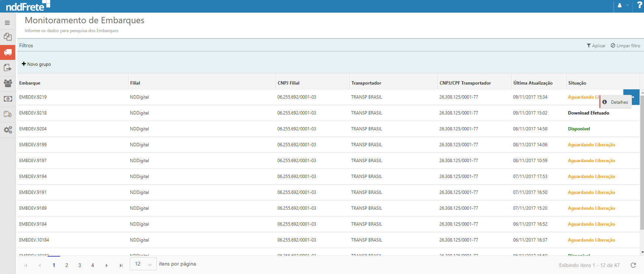Open the hamburger menu in the sidebar
The width and height of the screenshot is (644, 274).
(7, 23)
